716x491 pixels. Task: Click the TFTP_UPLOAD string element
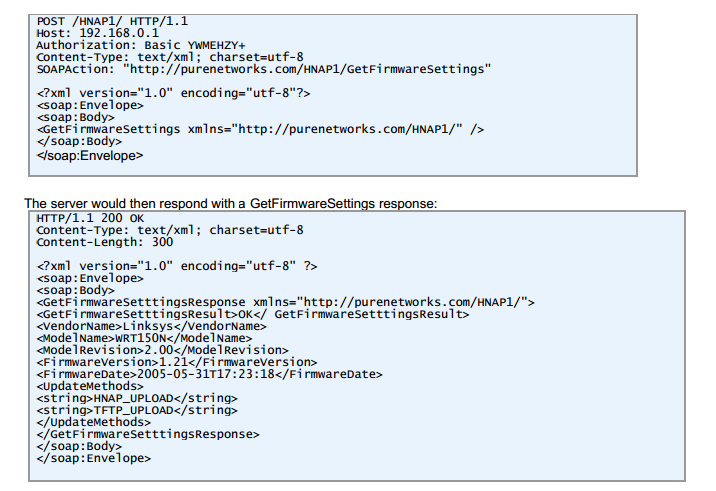tap(137, 410)
